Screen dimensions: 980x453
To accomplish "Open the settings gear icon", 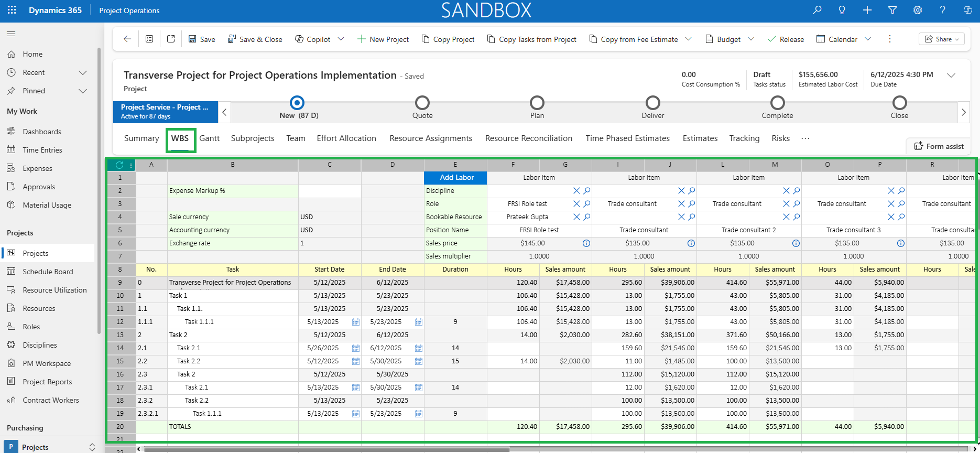I will click(918, 10).
